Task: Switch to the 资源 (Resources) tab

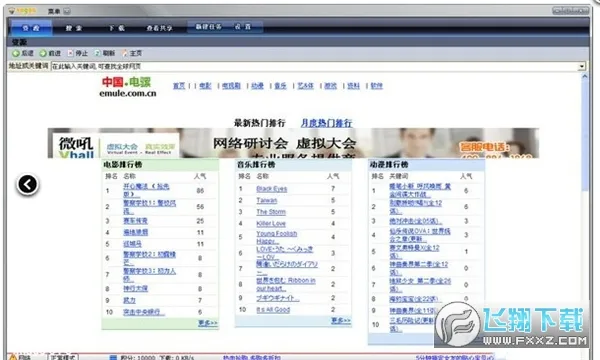Action: point(31,28)
